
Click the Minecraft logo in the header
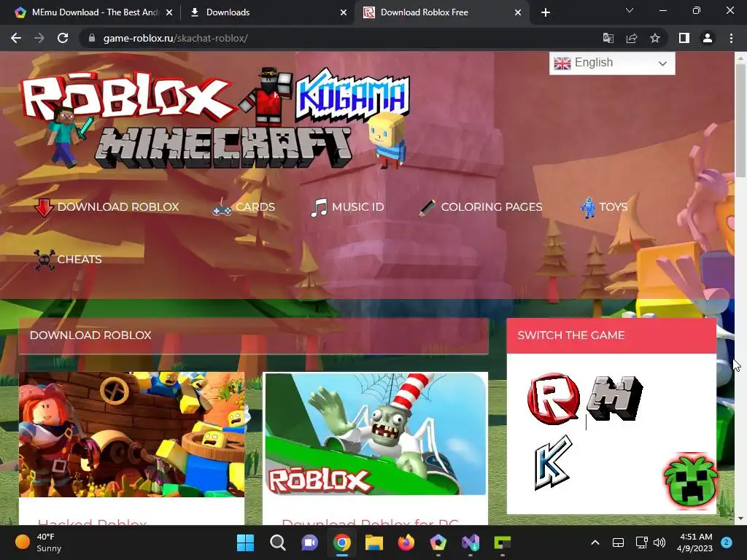pyautogui.click(x=224, y=147)
